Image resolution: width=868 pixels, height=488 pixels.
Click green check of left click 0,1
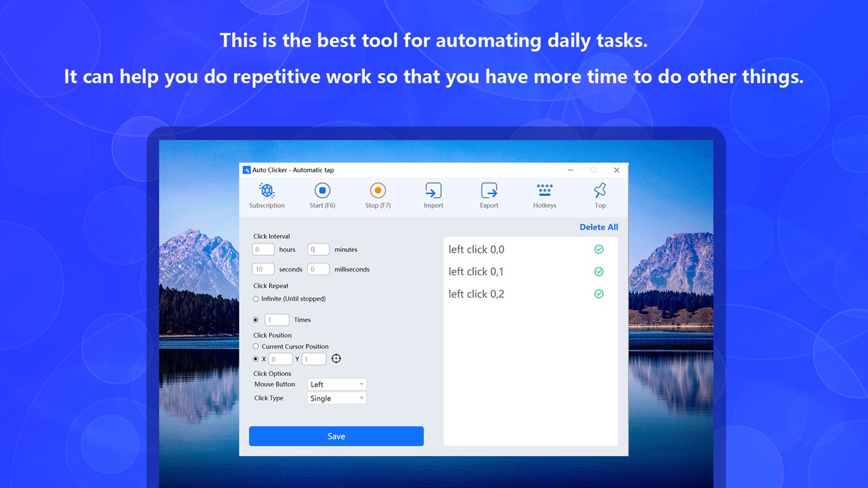click(599, 272)
